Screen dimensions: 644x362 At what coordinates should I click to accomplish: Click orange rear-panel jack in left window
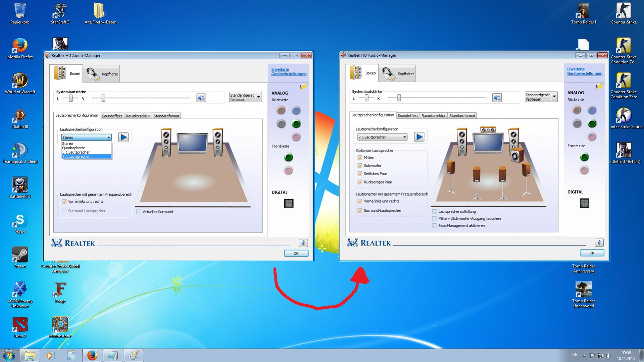[x=281, y=110]
